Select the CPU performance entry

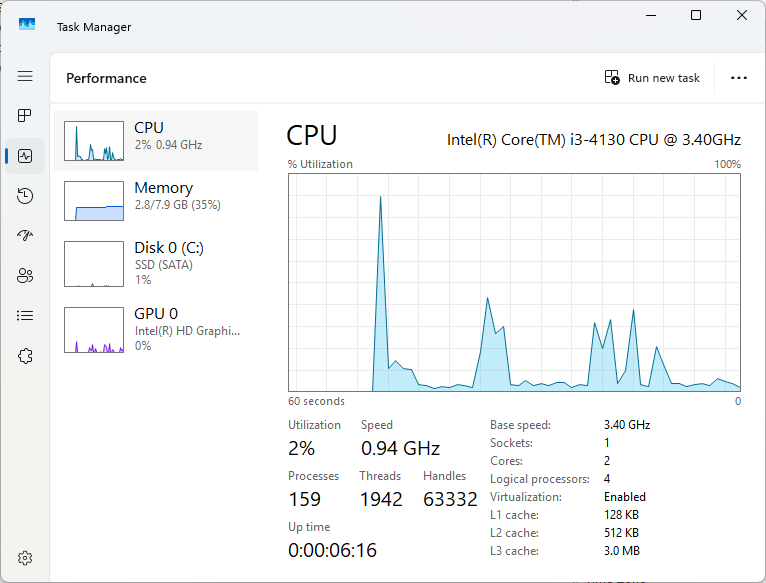tap(156, 141)
